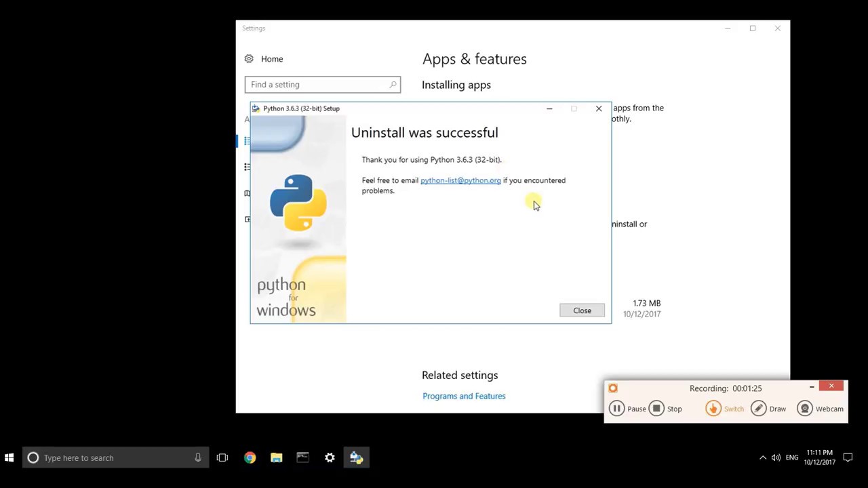Click the Python Setup title bar icon
The width and height of the screenshot is (868, 488).
pyautogui.click(x=256, y=108)
